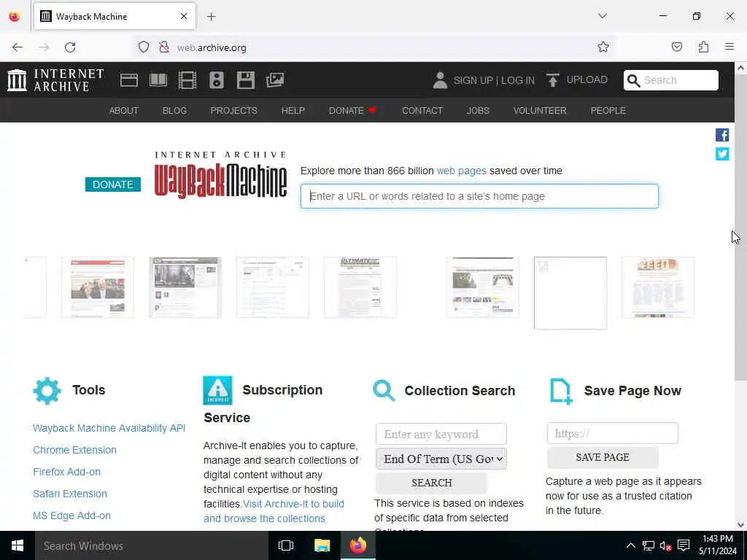The image size is (747, 560).
Task: Click the Tools gear icon
Action: (x=47, y=391)
